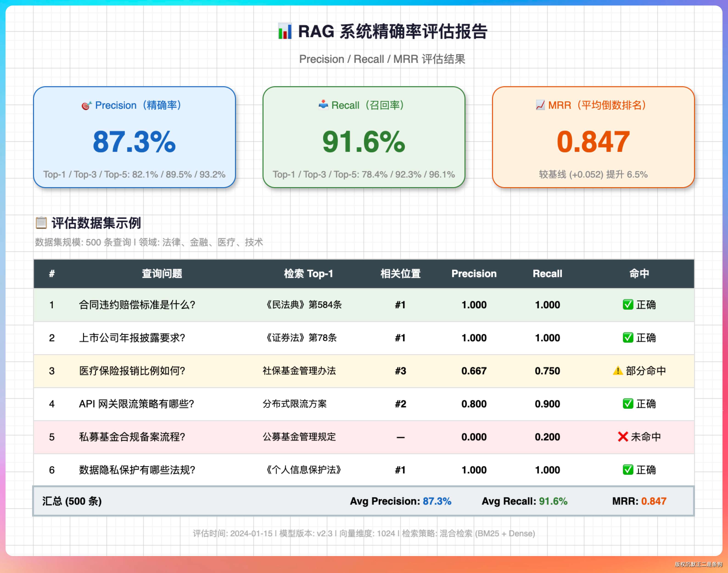Image resolution: width=728 pixels, height=573 pixels.
Task: Click the query 医疗保险报销比例如何?
Action: pyautogui.click(x=132, y=371)
